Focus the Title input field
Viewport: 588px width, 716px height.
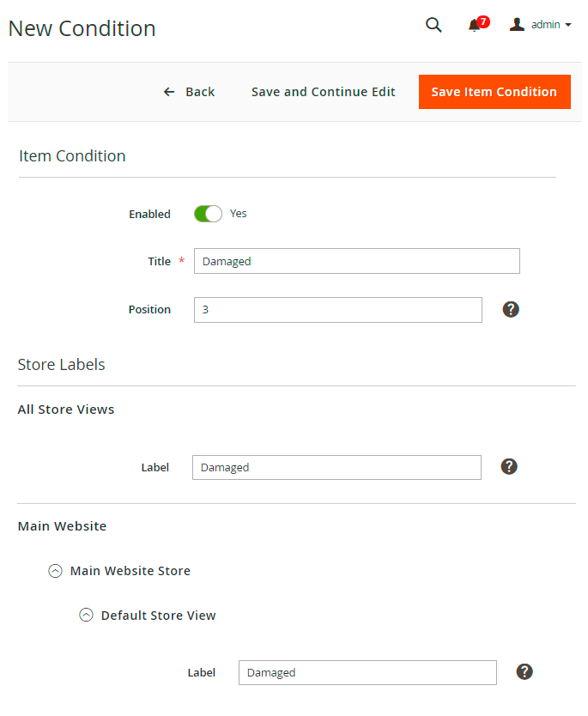(x=356, y=261)
